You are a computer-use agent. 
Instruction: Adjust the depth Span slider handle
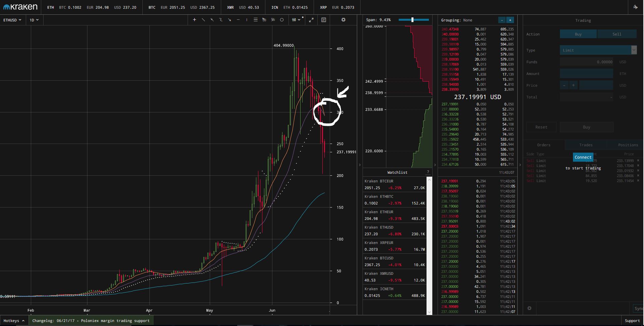(412, 20)
